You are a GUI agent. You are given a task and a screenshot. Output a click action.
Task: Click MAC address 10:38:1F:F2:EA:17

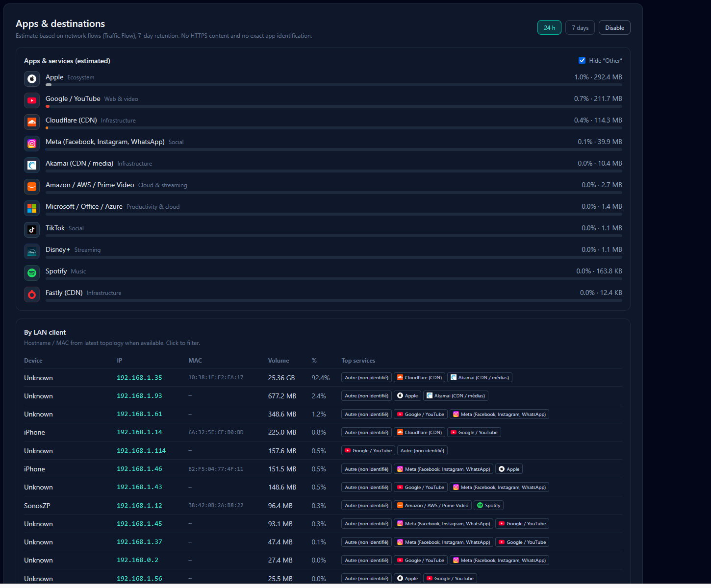216,378
